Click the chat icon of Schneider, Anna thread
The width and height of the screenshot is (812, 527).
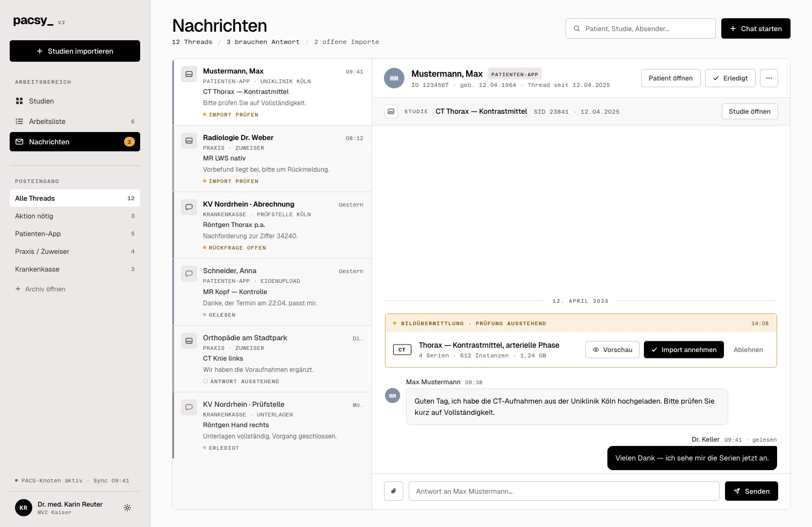pyautogui.click(x=189, y=274)
